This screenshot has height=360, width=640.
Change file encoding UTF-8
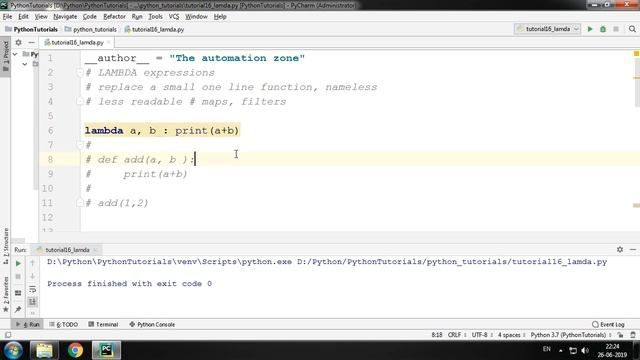[481, 335]
